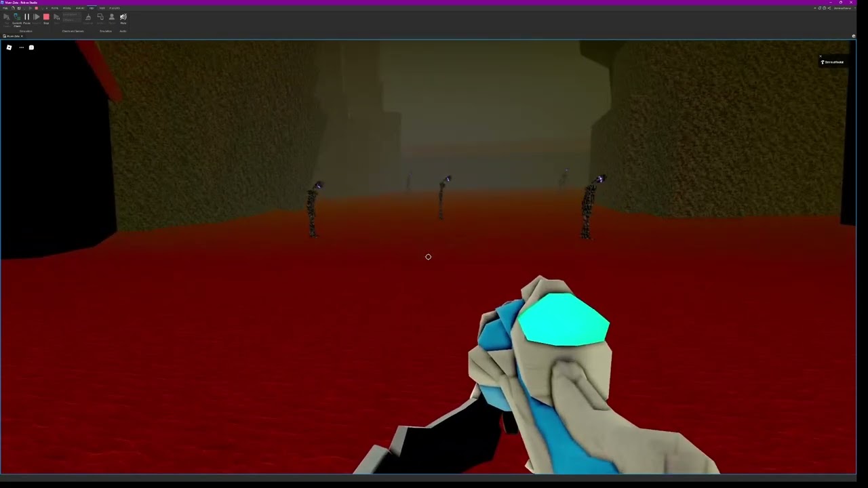868x488 pixels.
Task: Switch to the VIEW ribbon tab
Action: [102, 8]
